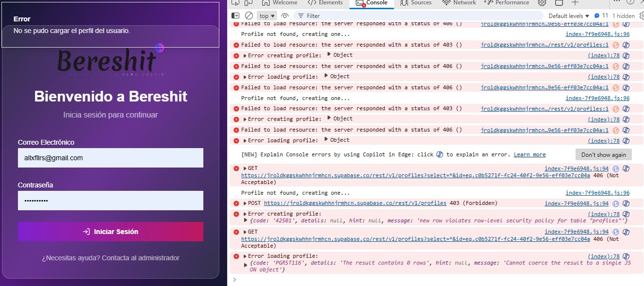Click the network request icon on POST row
The width and height of the screenshot is (644, 286).
(x=615, y=203)
